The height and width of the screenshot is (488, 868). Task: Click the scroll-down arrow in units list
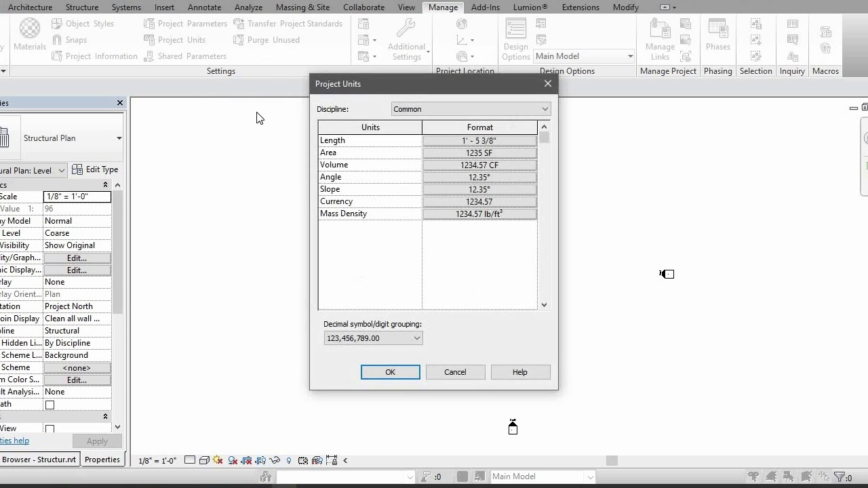point(544,305)
